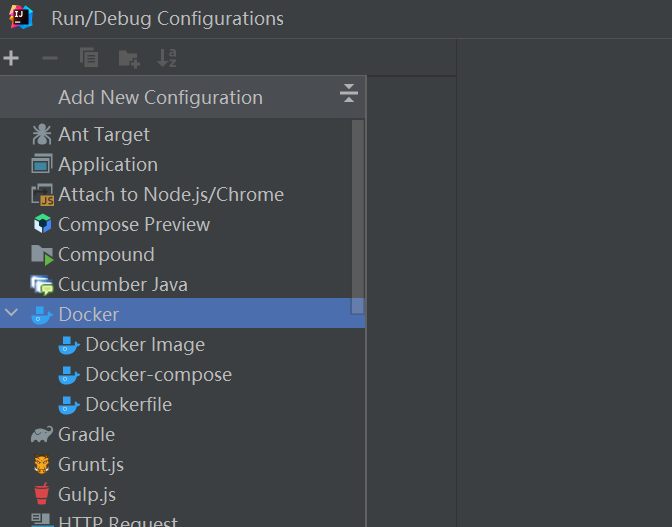Click the minus Remove Configuration button
The image size is (672, 527).
[50, 58]
